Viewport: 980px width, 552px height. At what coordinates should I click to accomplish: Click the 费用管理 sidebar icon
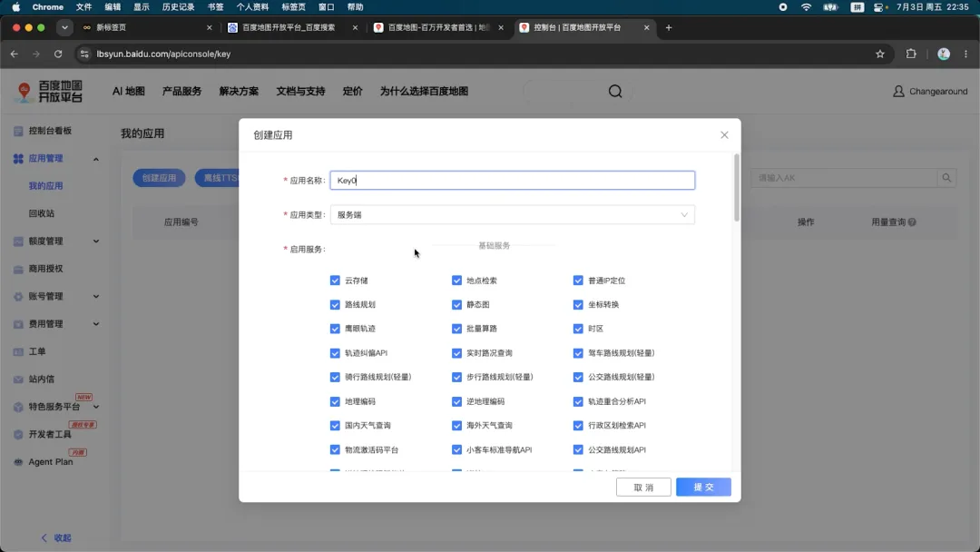(x=18, y=324)
